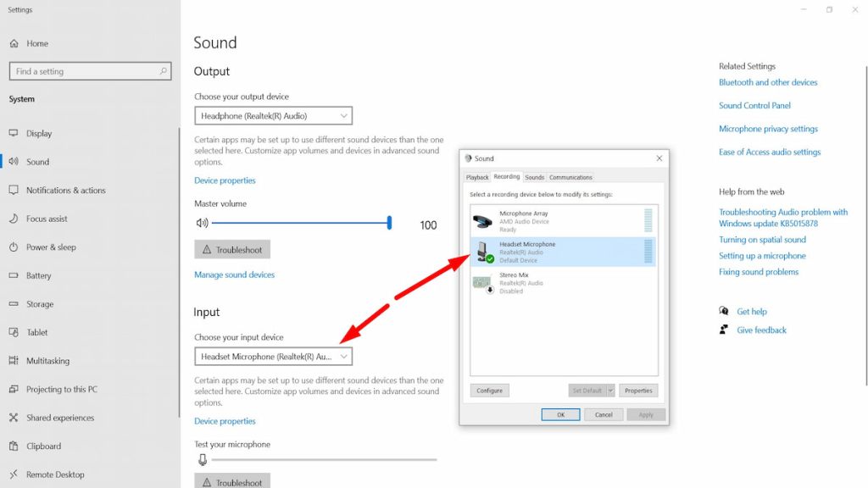The image size is (868, 488).
Task: Click the microphone icon under Test your microphone
Action: [203, 460]
